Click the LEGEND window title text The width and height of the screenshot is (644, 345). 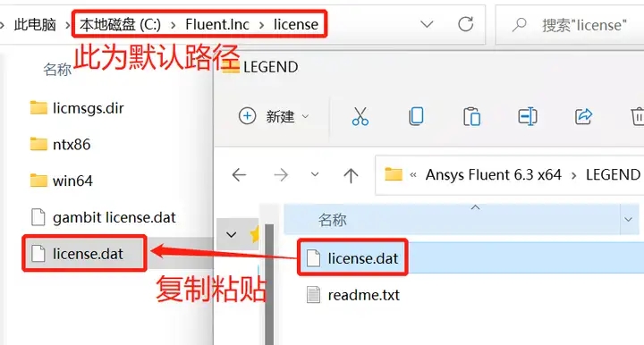point(271,67)
